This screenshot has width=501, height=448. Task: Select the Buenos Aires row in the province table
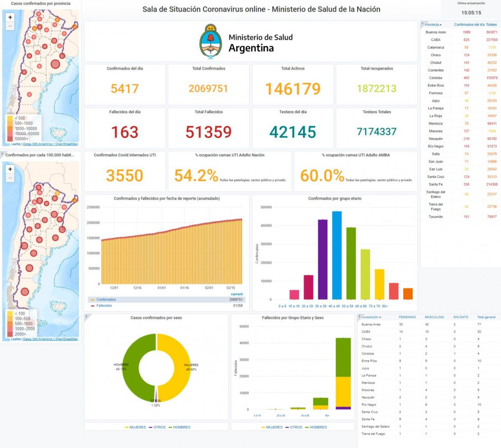coord(460,32)
